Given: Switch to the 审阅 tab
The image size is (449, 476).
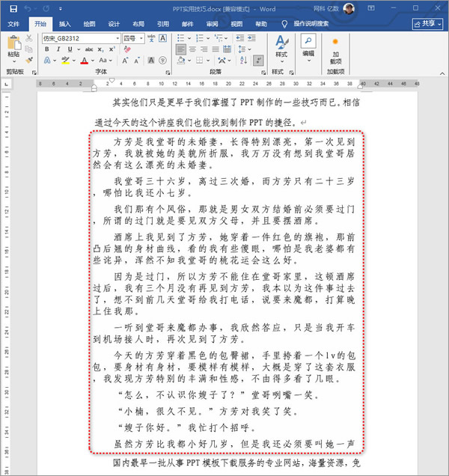Looking at the screenshot, I should (212, 24).
